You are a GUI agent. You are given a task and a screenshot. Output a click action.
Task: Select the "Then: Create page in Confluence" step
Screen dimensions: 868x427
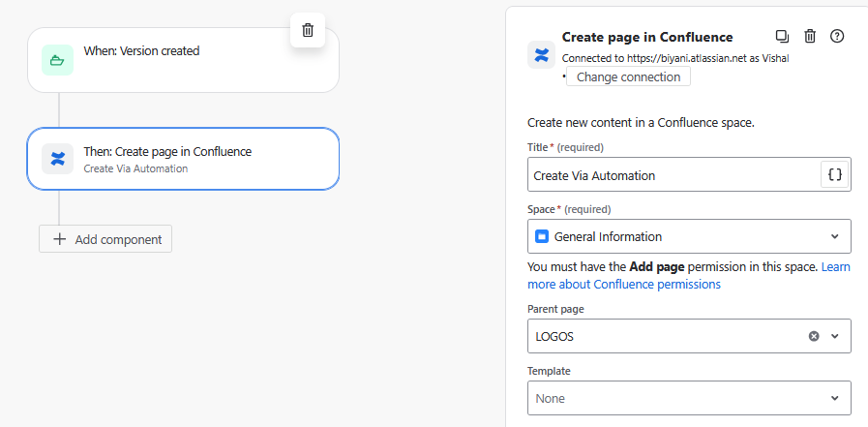(184, 159)
